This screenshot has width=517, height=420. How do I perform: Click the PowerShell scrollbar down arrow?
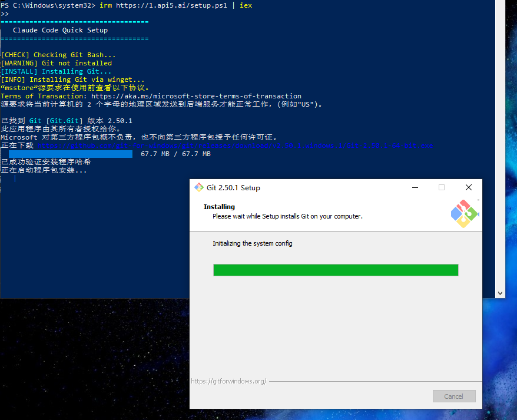[x=500, y=293]
